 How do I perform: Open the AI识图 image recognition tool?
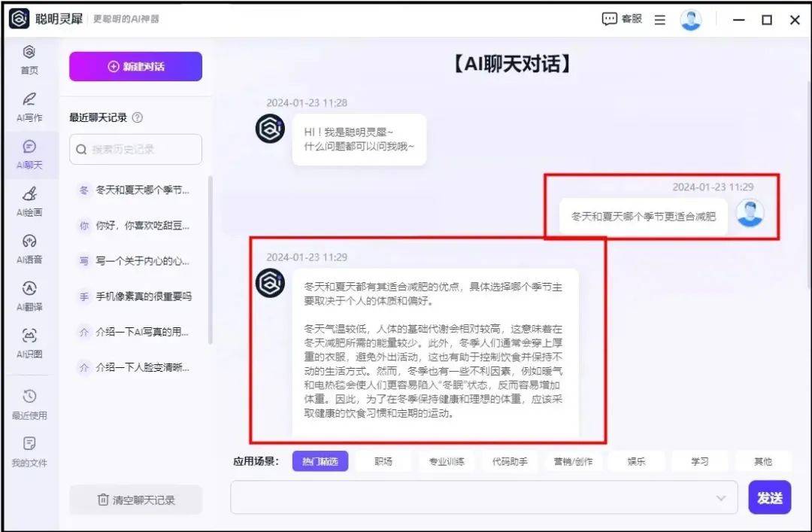point(29,343)
